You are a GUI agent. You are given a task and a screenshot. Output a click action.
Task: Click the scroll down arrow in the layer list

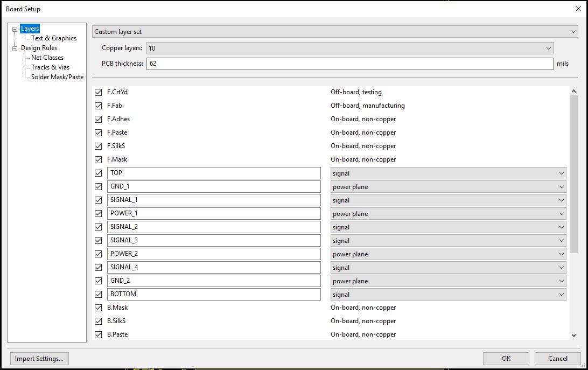[573, 335]
